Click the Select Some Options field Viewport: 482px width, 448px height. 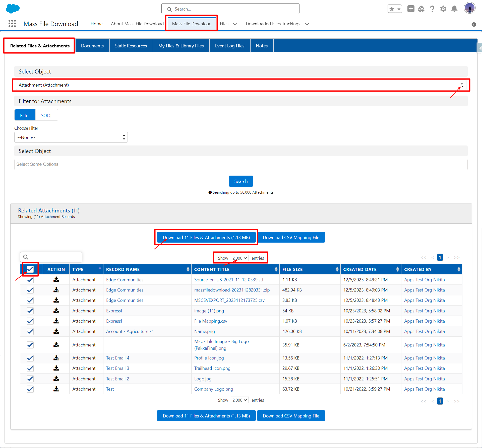pyautogui.click(x=240, y=164)
